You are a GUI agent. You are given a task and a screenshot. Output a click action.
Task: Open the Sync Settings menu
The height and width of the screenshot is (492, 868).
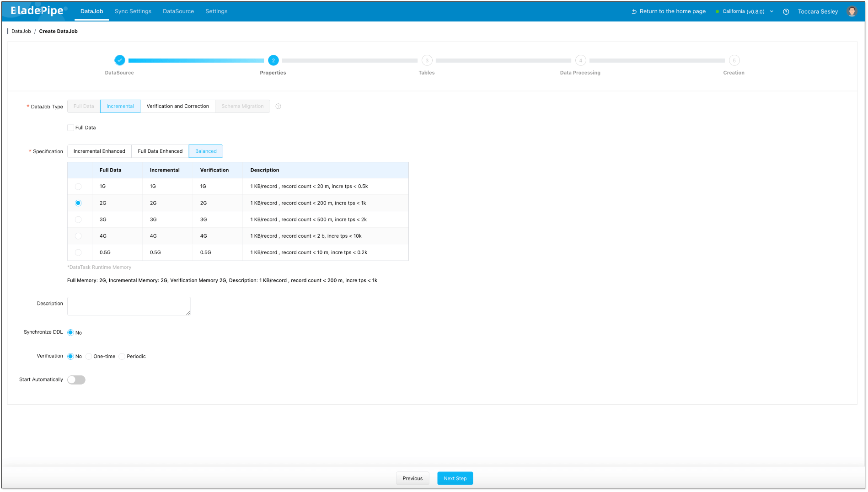[x=133, y=11]
